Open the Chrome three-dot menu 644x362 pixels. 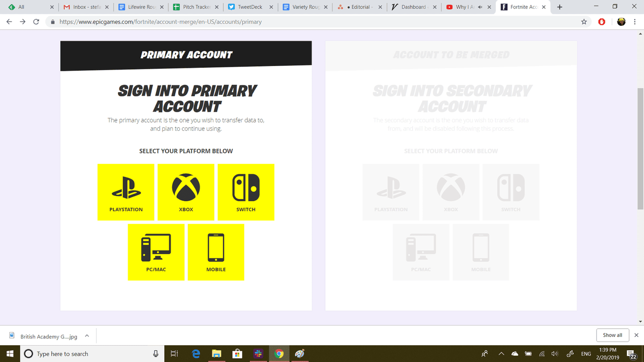[635, 22]
